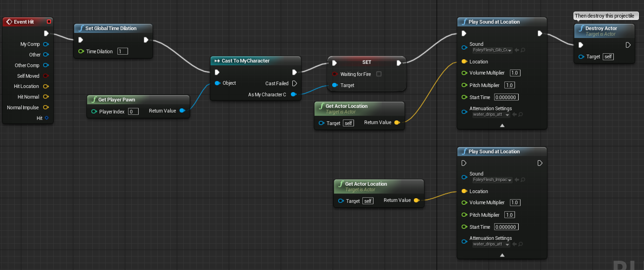Screen dimensions: 644x270
Task: Click Target pin of the lower Get Actor Location
Action: 341,201
